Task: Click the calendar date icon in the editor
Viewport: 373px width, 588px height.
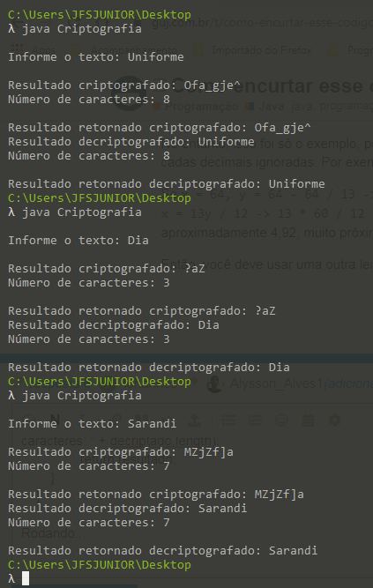Action: click(x=308, y=420)
